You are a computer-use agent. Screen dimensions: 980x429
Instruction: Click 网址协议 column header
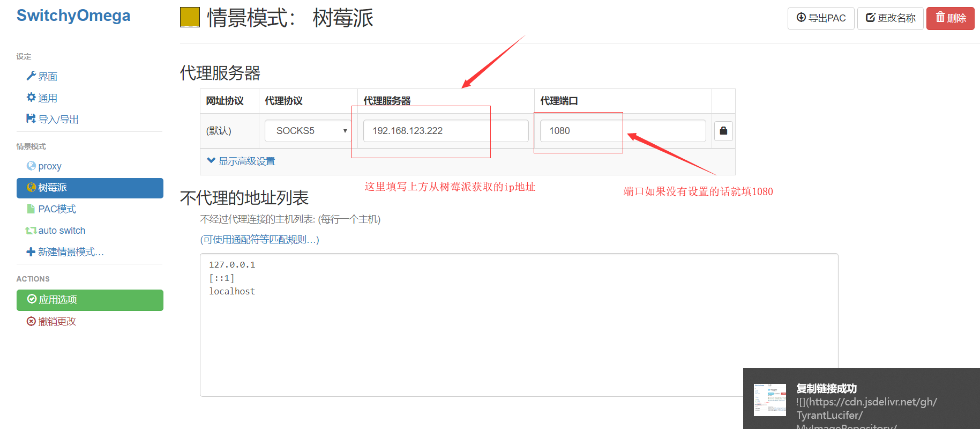pyautogui.click(x=225, y=101)
